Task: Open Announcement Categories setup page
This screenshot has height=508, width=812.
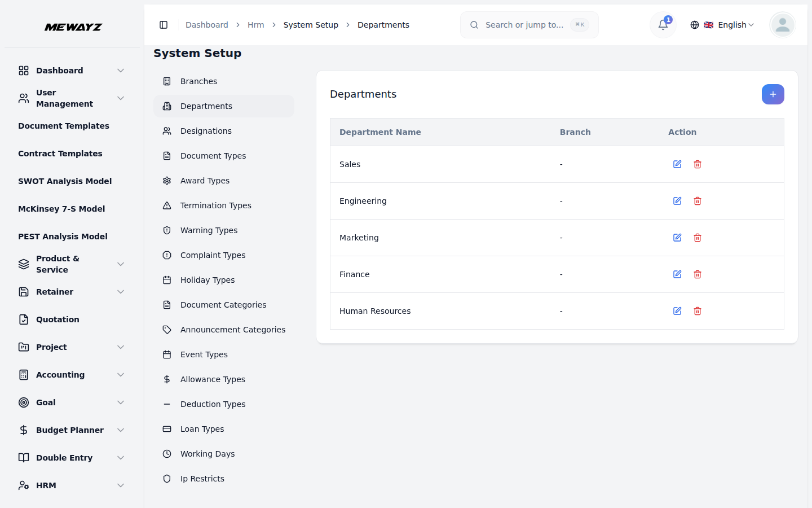Action: tap(224, 330)
